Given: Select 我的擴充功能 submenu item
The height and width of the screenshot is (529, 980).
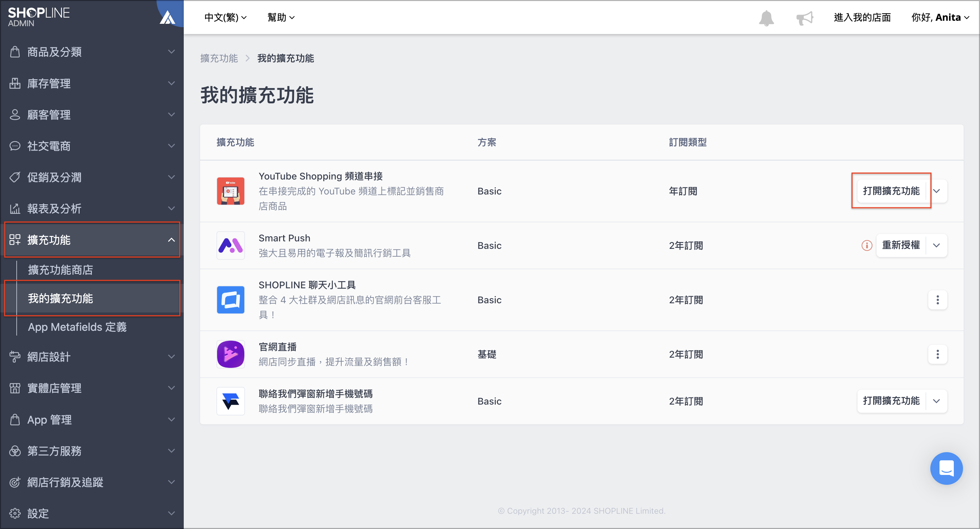Looking at the screenshot, I should (61, 298).
